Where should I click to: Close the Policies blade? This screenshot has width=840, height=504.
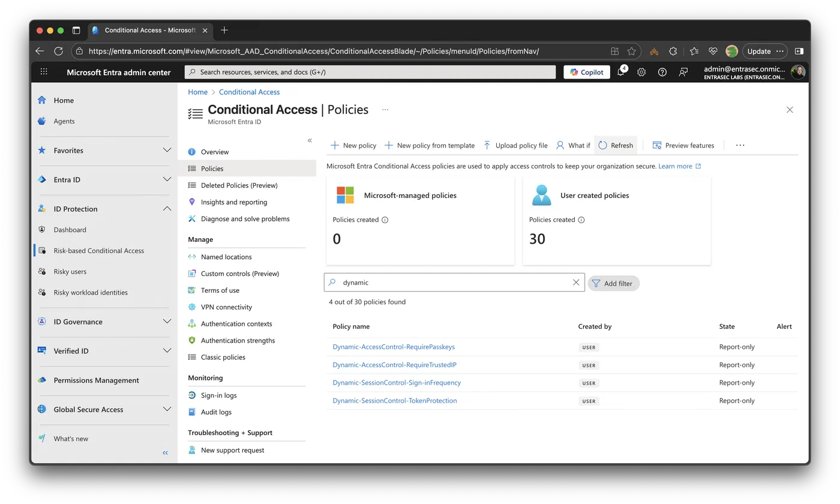tap(790, 110)
